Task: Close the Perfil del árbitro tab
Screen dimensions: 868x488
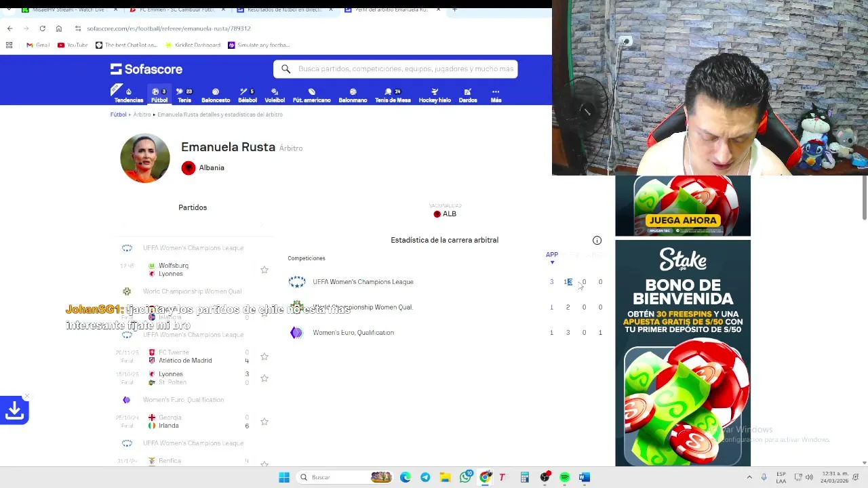Action: click(x=438, y=9)
